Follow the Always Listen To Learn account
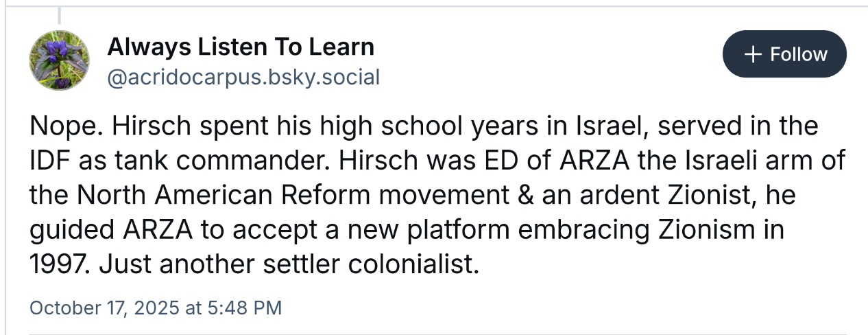Viewport: 868px width, 335px height. coord(784,54)
